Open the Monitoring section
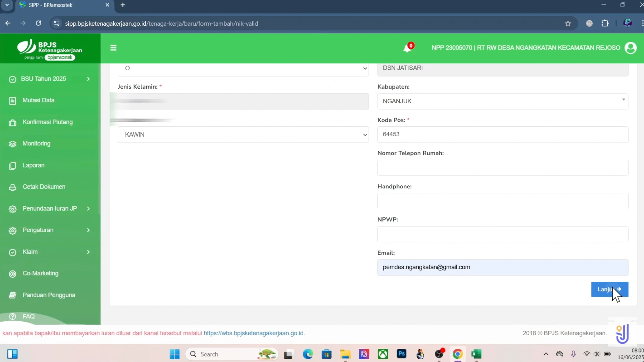 pyautogui.click(x=36, y=143)
